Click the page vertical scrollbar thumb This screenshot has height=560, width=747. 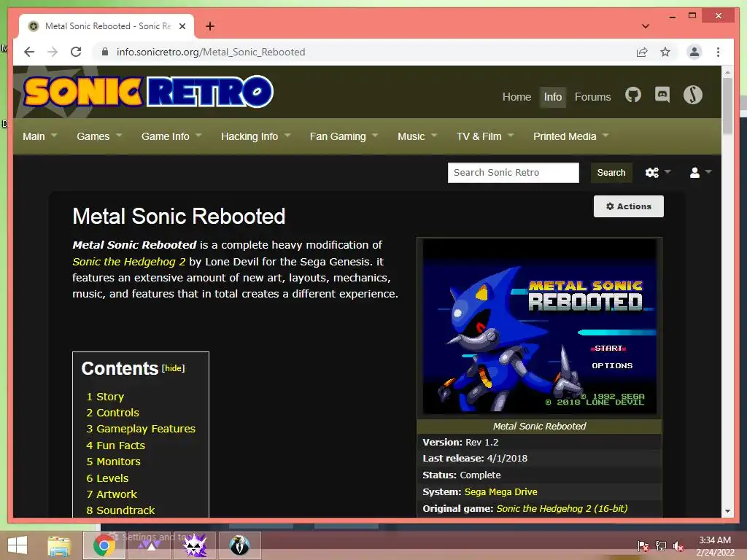pos(727,106)
